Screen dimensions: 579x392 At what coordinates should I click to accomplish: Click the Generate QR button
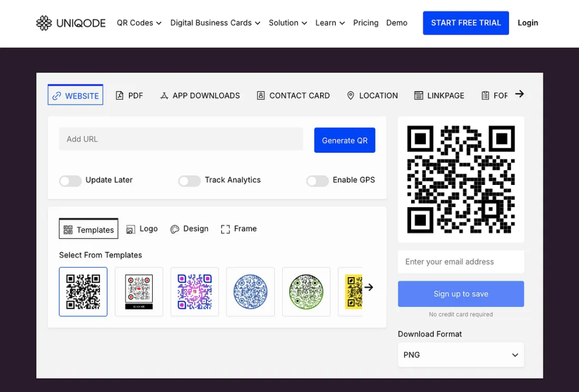[344, 140]
